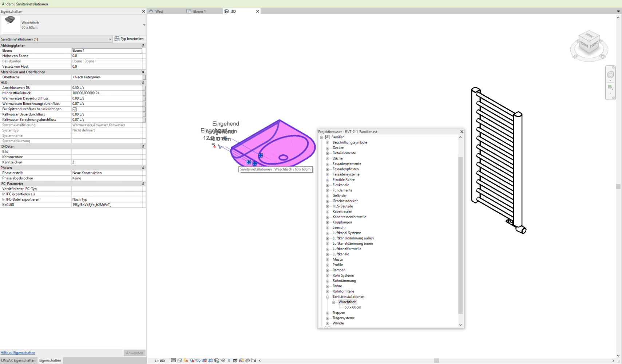Image resolution: width=622 pixels, height=364 pixels.
Task: Open the steering wheel navigation tool
Action: tap(610, 75)
